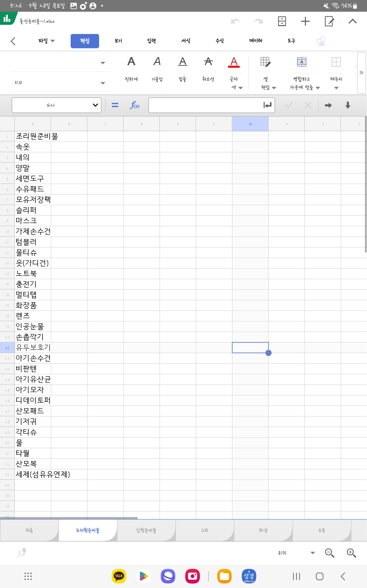The height and width of the screenshot is (588, 367).
Task: Tap the plus icon in the top bar
Action: [305, 21]
